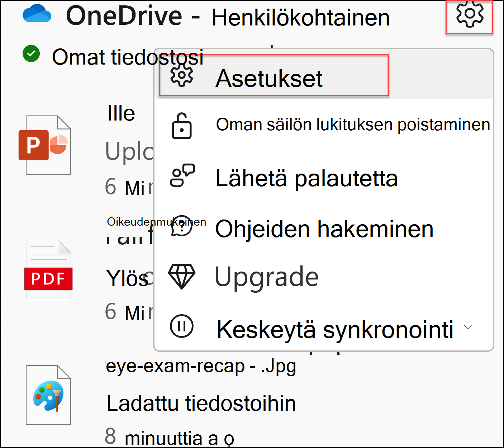Open the PowerPoint file icon
This screenshot has height=448, width=504.
pos(45,145)
